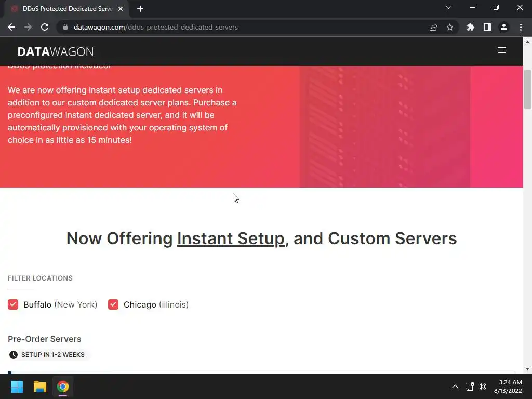Open Chrome extensions puzzle icon
532x399 pixels.
pyautogui.click(x=471, y=27)
